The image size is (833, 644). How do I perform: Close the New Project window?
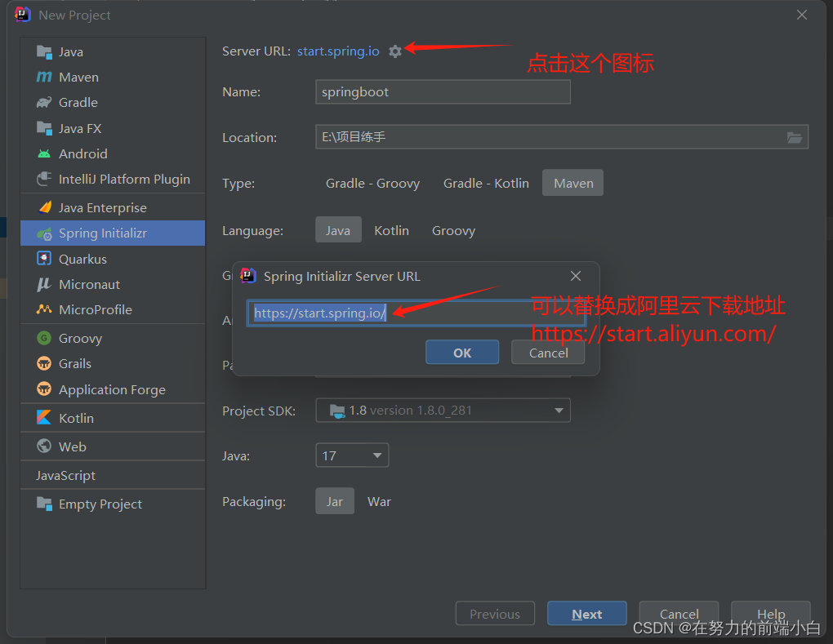[x=802, y=15]
